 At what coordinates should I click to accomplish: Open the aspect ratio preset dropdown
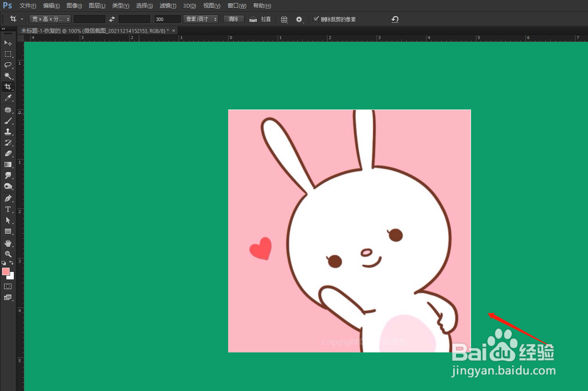50,19
